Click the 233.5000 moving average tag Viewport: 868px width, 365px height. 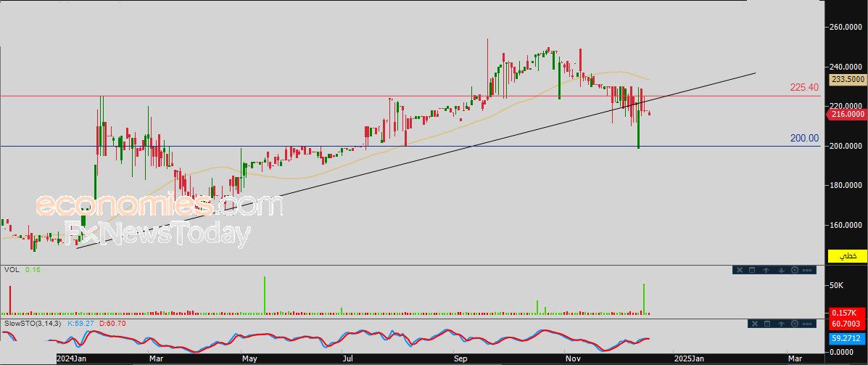click(848, 80)
